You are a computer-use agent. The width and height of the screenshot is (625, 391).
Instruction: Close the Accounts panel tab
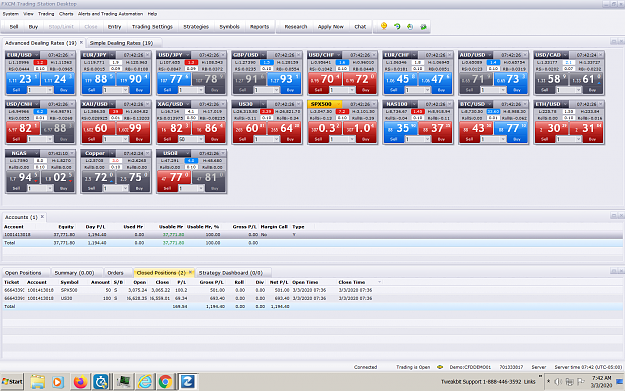coord(42,217)
